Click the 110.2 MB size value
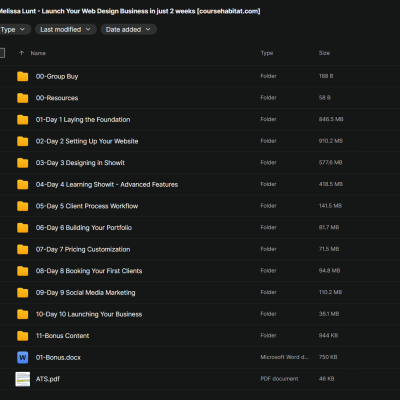This screenshot has width=400, height=400. click(x=330, y=292)
